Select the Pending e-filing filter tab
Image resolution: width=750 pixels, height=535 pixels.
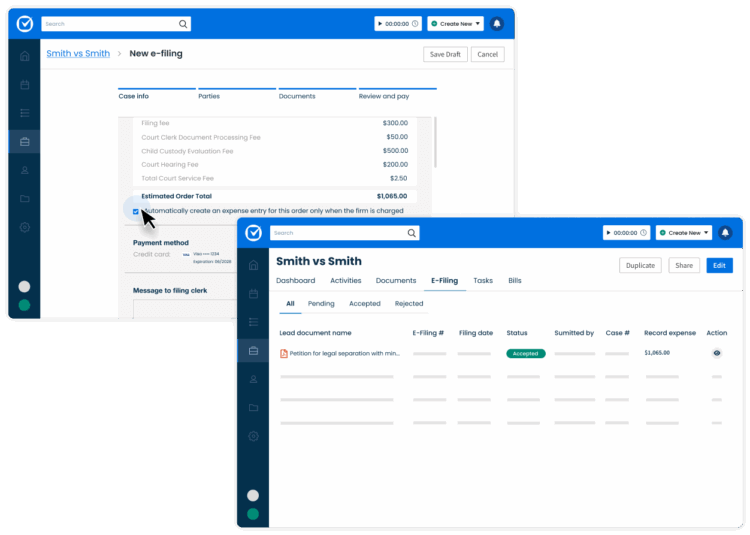pyautogui.click(x=321, y=304)
